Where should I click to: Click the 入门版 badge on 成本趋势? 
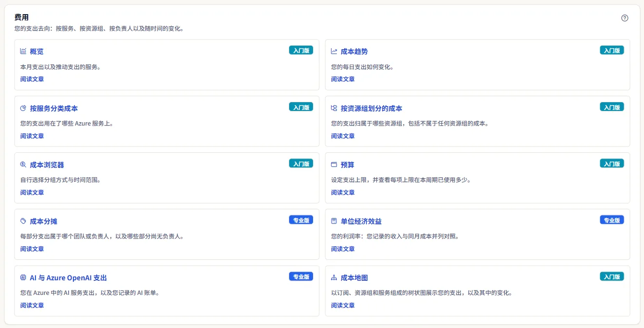point(612,50)
